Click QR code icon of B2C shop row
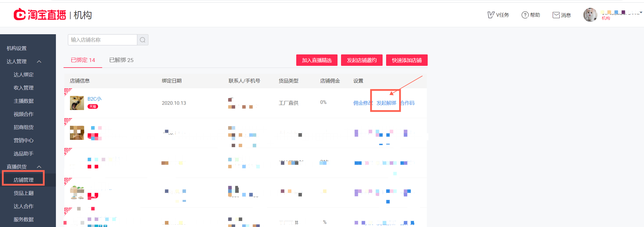Image resolution: width=644 pixels, height=227 pixels. 68,92
